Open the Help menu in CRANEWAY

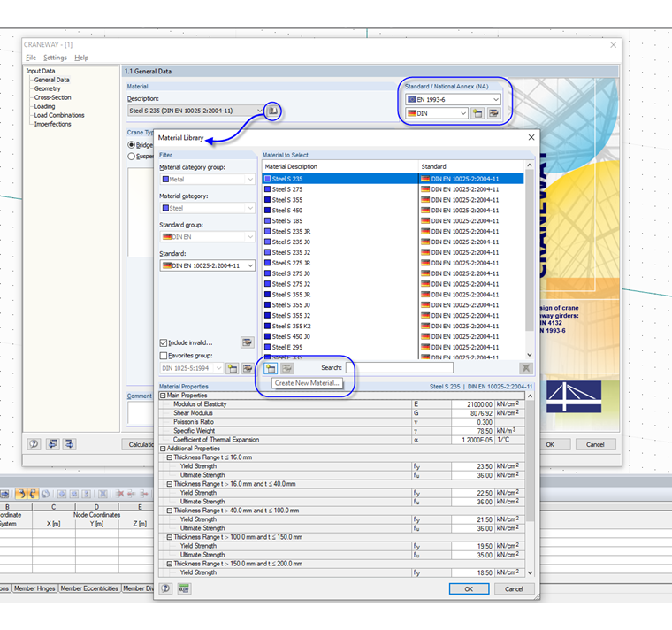tap(81, 58)
